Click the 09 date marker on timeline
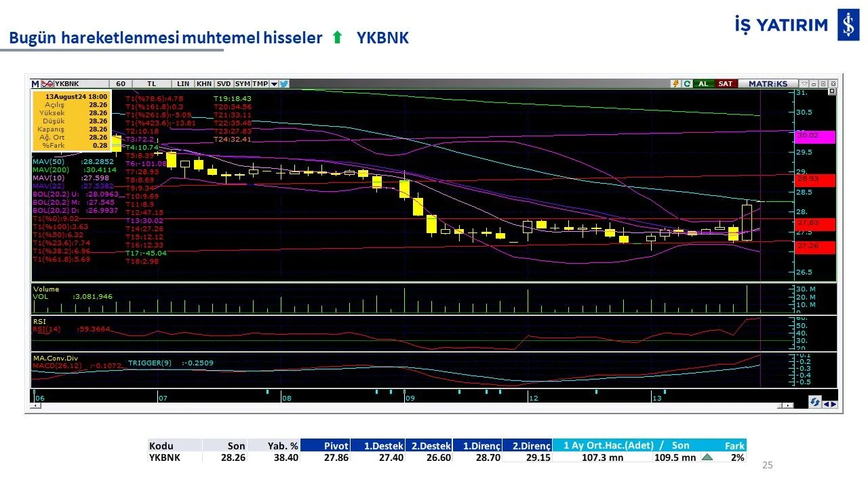The image size is (868, 488). [x=410, y=399]
